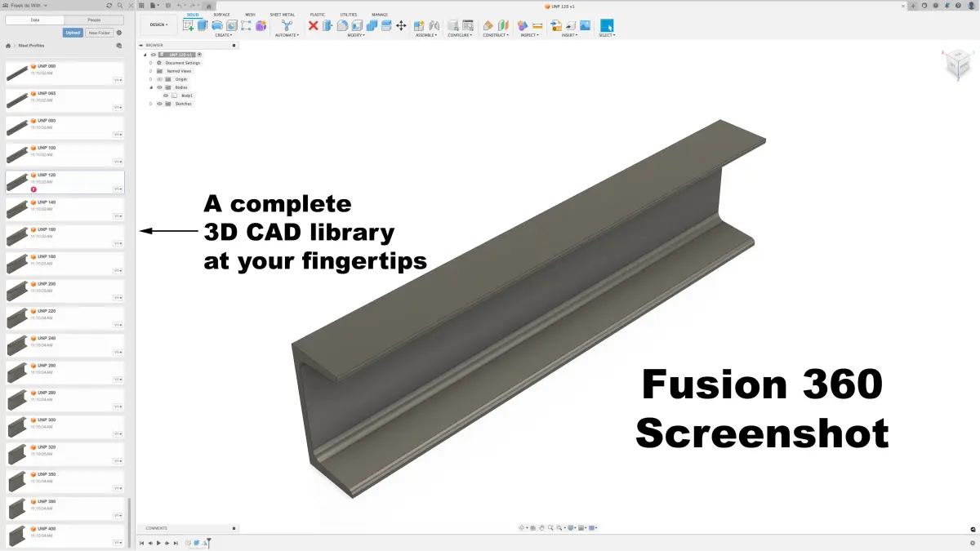Refresh the data panel
Image resolution: width=980 pixels, height=551 pixels.
[109, 5]
